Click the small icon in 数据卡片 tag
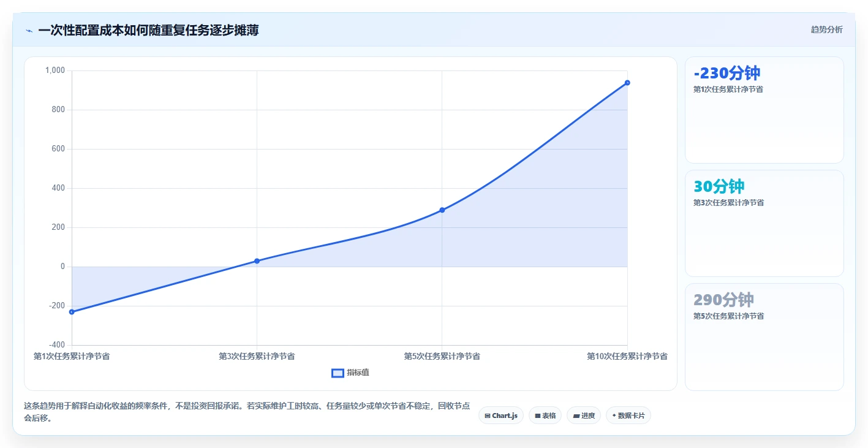This screenshot has width=868, height=448. click(614, 416)
